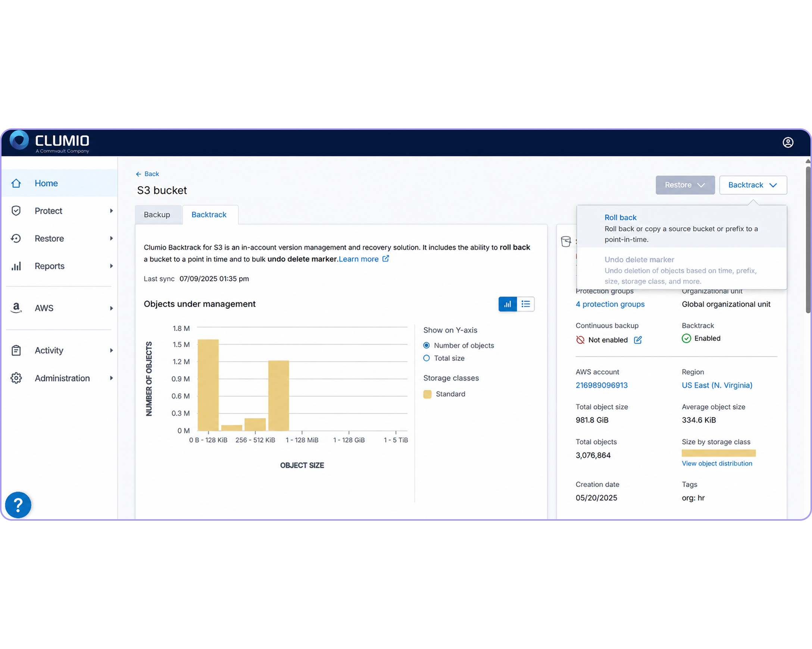Open the Restore dropdown button
The image size is (812, 649).
pos(685,185)
